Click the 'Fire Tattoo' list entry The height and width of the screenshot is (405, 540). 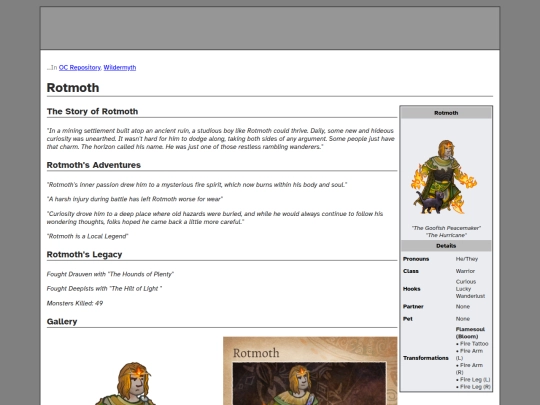tap(472, 344)
